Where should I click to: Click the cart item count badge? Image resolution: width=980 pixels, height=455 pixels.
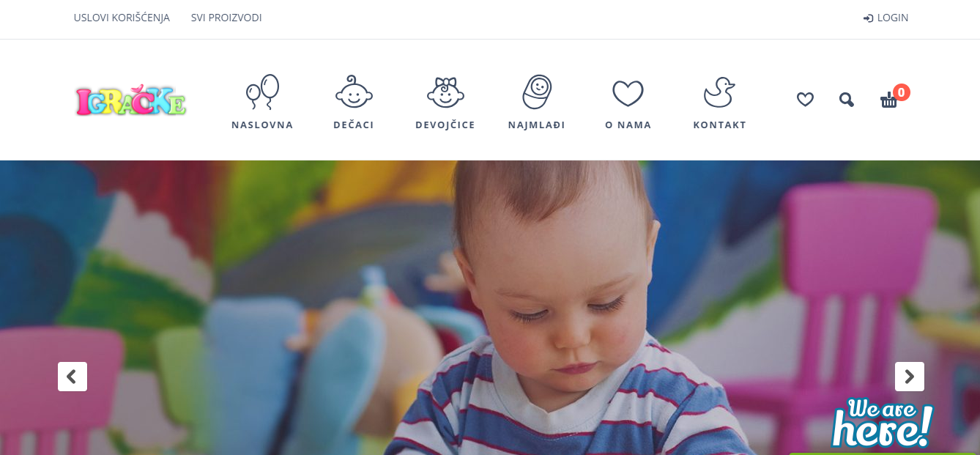[902, 92]
